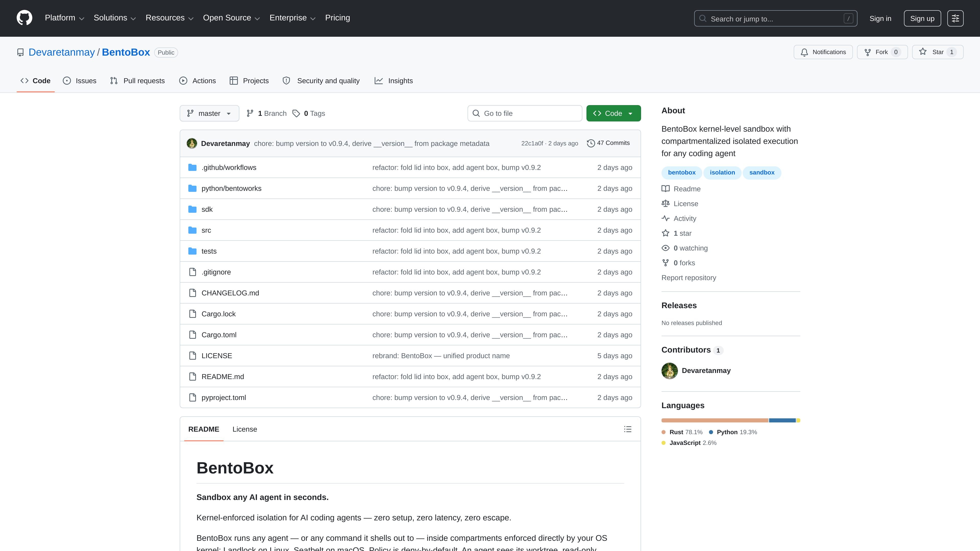Click the License scale icon in About
The image size is (980, 551).
click(x=665, y=204)
